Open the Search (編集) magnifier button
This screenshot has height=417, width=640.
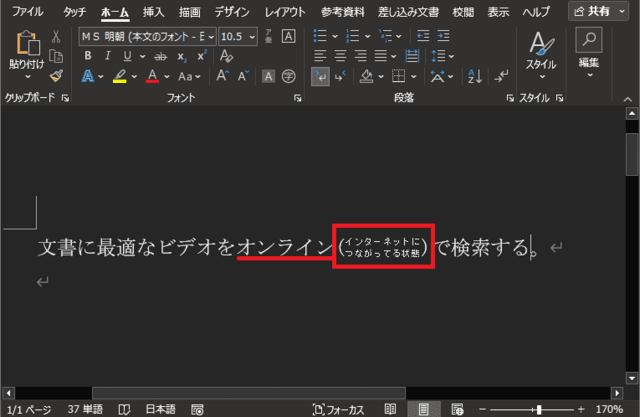pyautogui.click(x=590, y=41)
